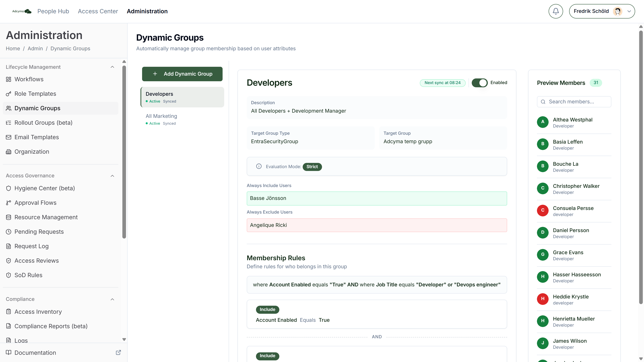Screen dimensions: 644x362
Task: Click the Access Inventory clipboard icon
Action: (x=8, y=312)
